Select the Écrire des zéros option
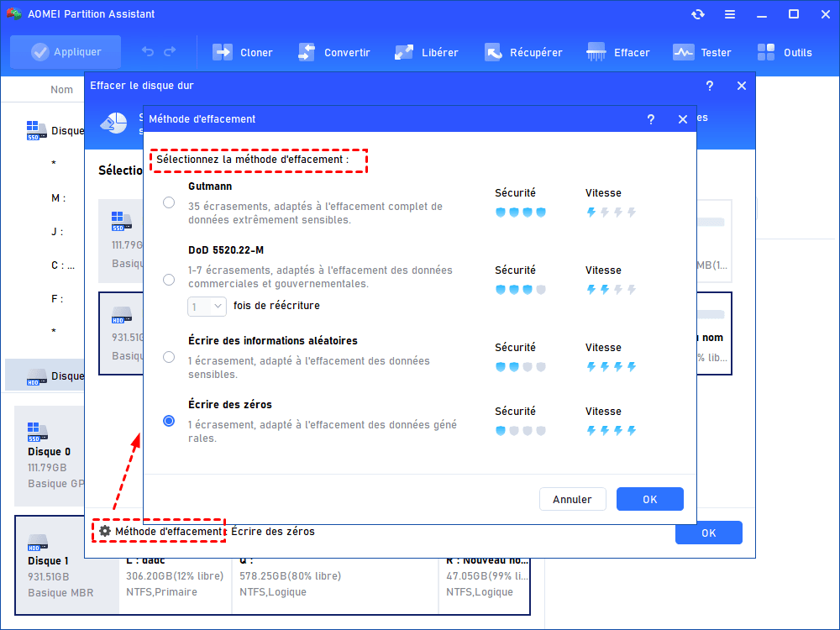840x630 pixels. [x=169, y=421]
